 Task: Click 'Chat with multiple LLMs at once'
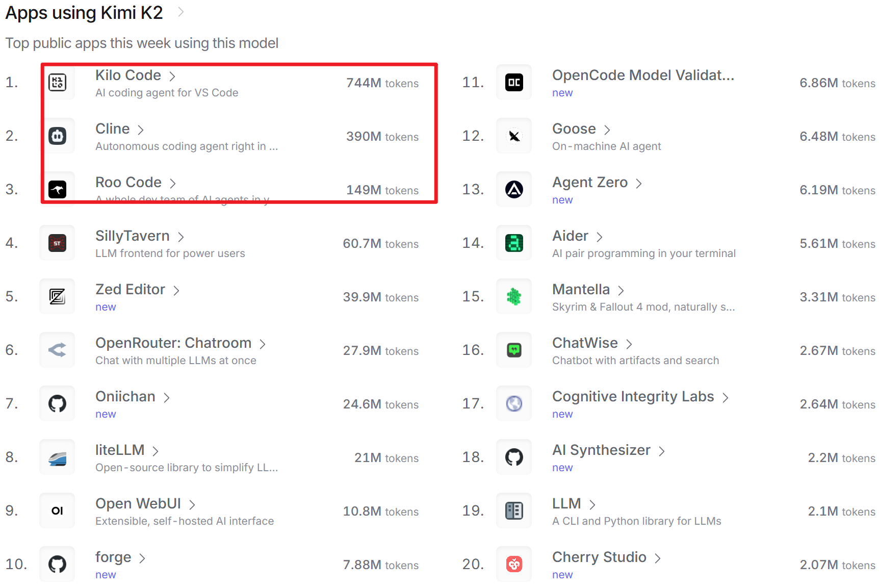pos(176,361)
